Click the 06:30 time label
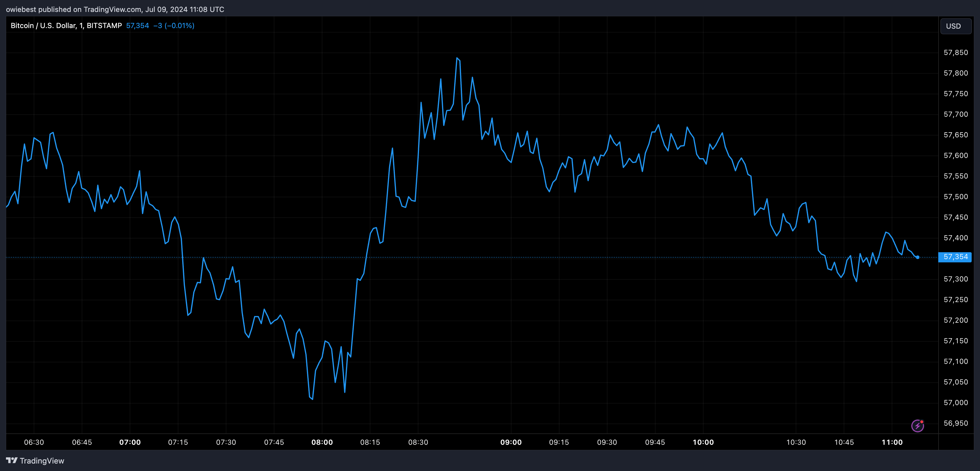 click(34, 442)
